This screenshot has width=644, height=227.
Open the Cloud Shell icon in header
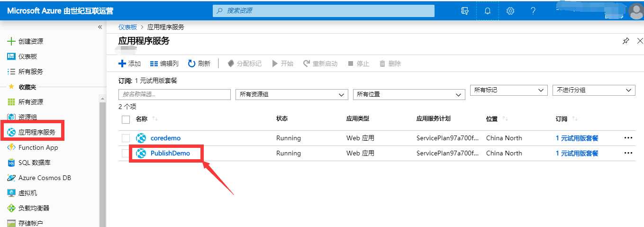465,11
